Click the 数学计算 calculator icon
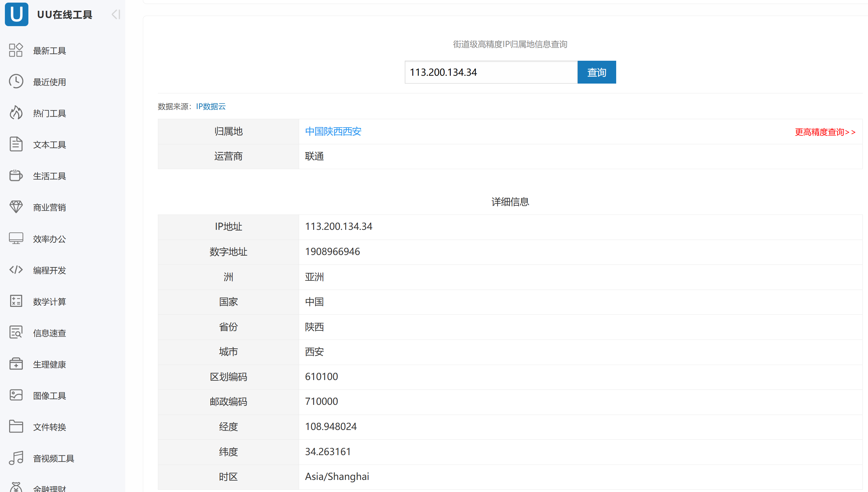868x492 pixels. click(16, 301)
